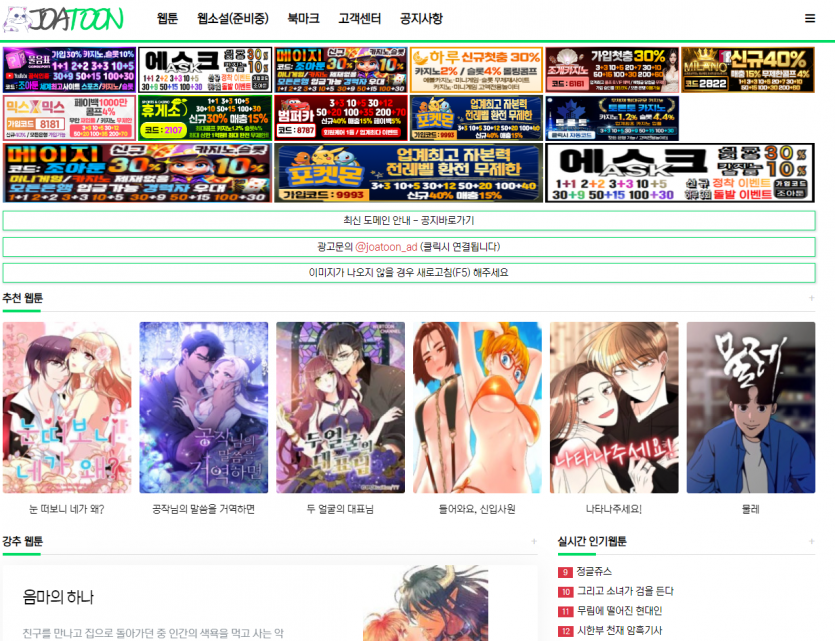The image size is (835, 641).
Task: Open the 웹소설(준비중) menu
Action: click(233, 19)
